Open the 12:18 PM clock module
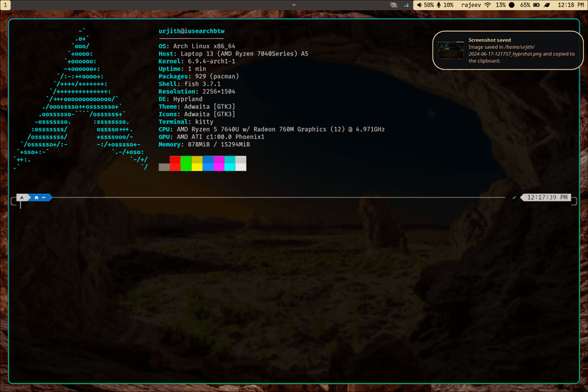 [x=571, y=5]
